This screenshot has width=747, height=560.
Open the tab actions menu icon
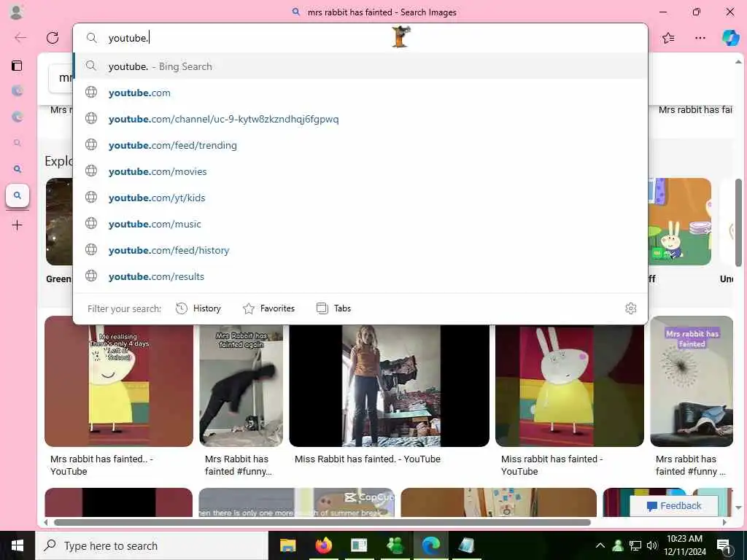click(x=18, y=65)
